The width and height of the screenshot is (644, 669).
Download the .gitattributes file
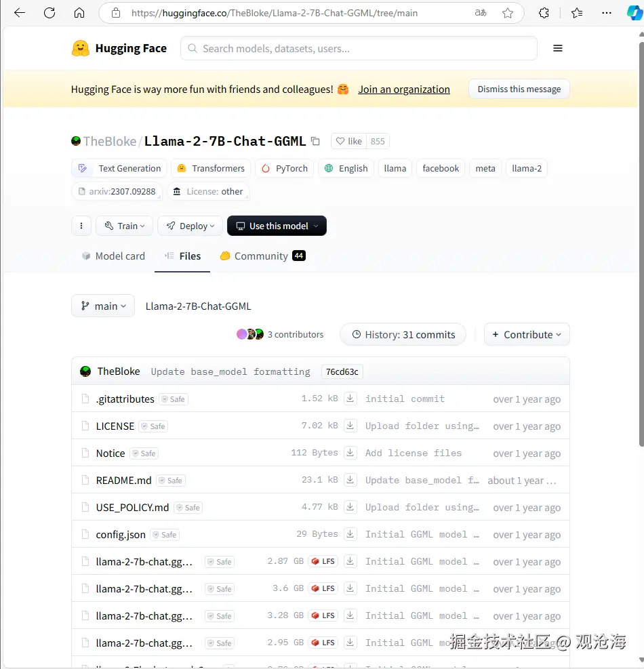coord(350,399)
